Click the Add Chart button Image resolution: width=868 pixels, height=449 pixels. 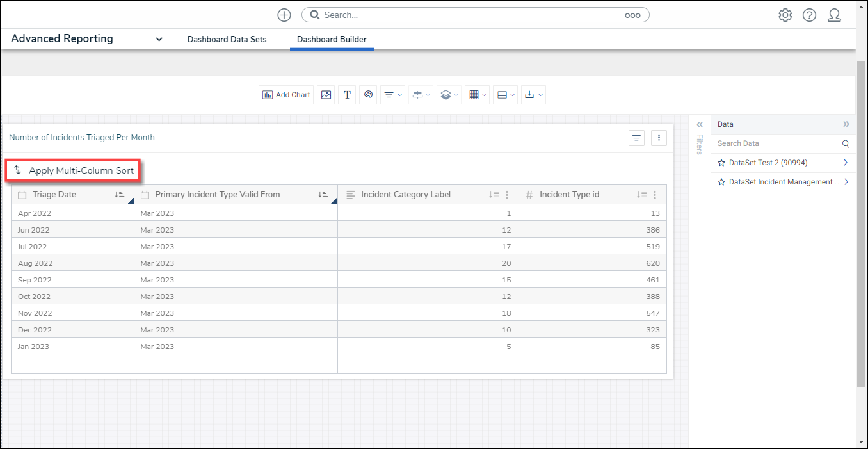pyautogui.click(x=286, y=95)
